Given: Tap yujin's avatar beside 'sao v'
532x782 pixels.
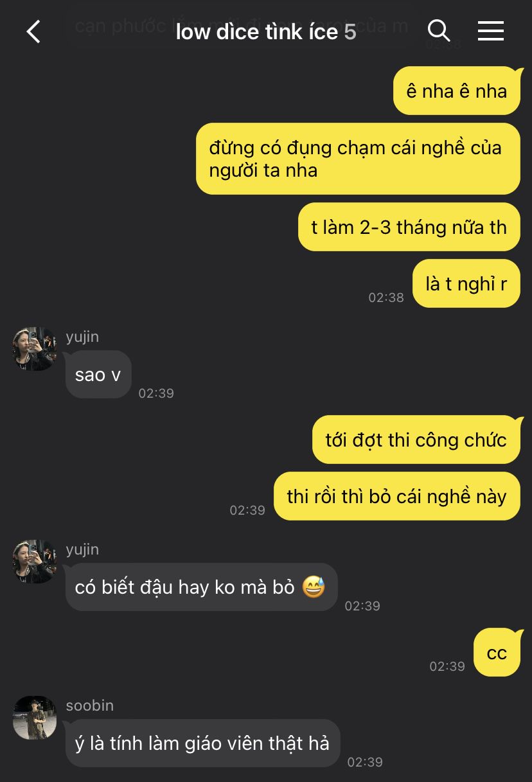Looking at the screenshot, I should tap(35, 348).
